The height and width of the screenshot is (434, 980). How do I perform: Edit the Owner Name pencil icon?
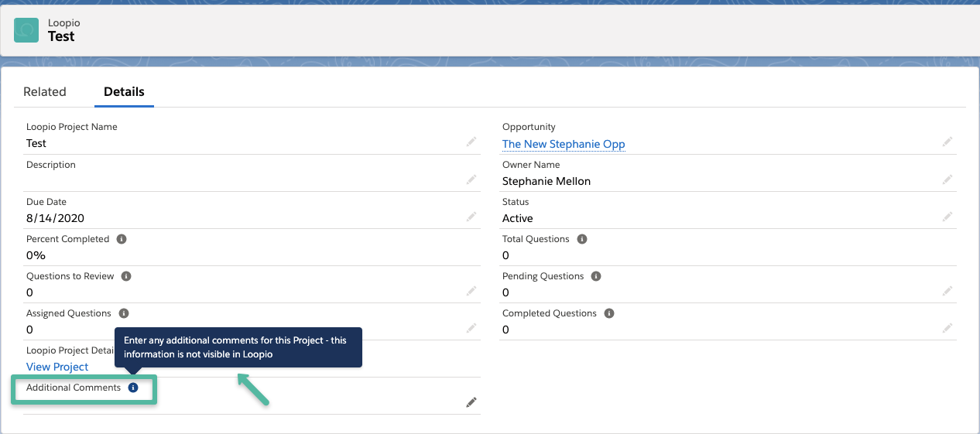coord(947,179)
